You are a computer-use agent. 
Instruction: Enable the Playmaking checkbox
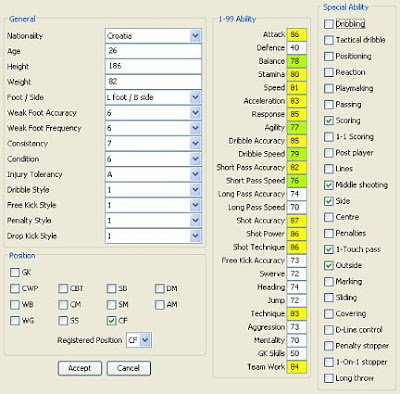(329, 88)
